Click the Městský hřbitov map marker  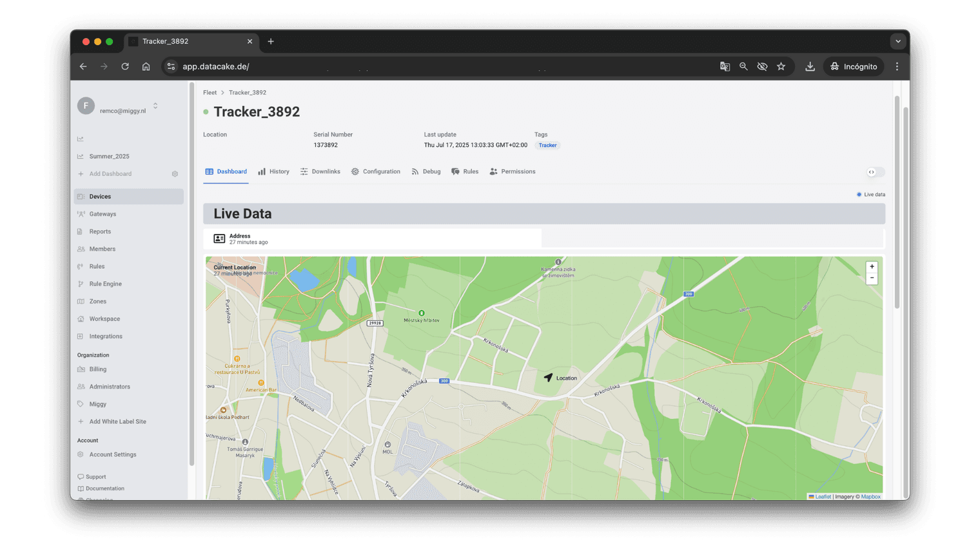coord(422,313)
